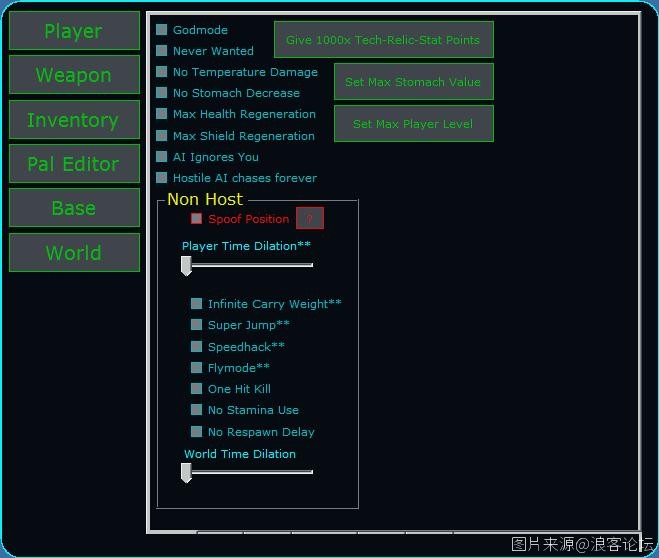Click the red question mark help button
Image resolution: width=659 pixels, height=558 pixels.
pyautogui.click(x=310, y=219)
